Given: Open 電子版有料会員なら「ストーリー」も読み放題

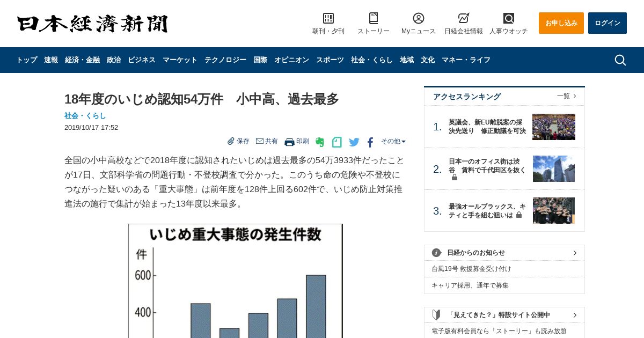Looking at the screenshot, I should [x=499, y=331].
